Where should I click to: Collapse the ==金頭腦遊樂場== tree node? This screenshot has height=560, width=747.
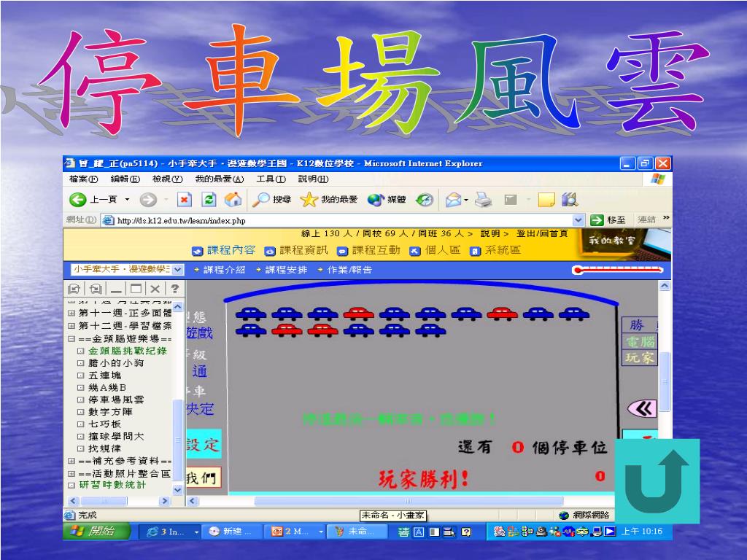pyautogui.click(x=71, y=339)
